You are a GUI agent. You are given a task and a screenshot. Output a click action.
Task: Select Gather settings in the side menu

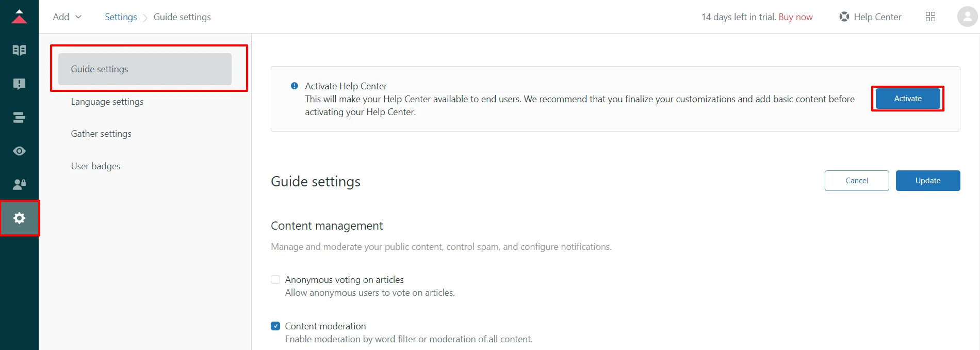pos(101,133)
